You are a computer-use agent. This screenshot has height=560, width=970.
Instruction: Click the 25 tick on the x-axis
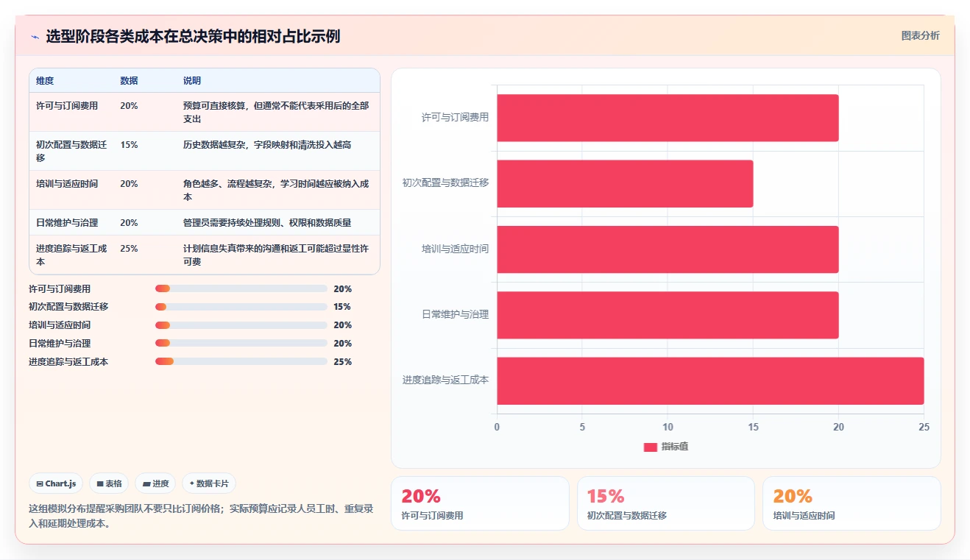coord(924,427)
